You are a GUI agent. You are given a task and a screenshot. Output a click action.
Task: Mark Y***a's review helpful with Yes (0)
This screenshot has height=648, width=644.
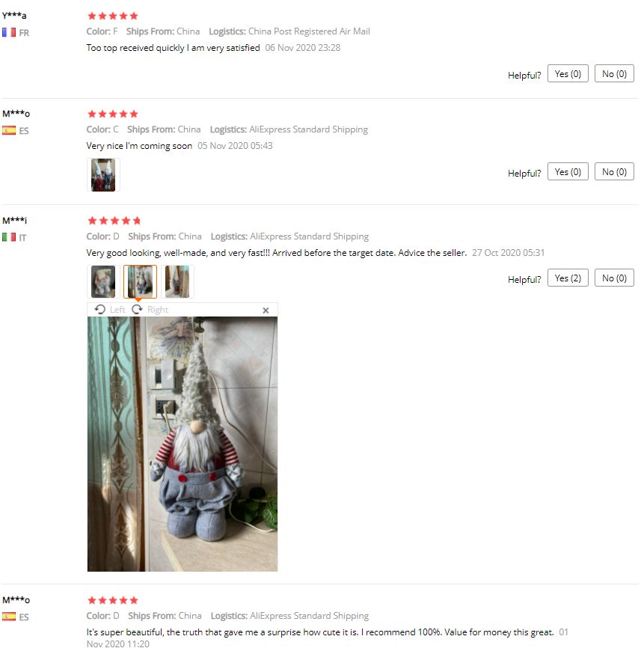568,73
